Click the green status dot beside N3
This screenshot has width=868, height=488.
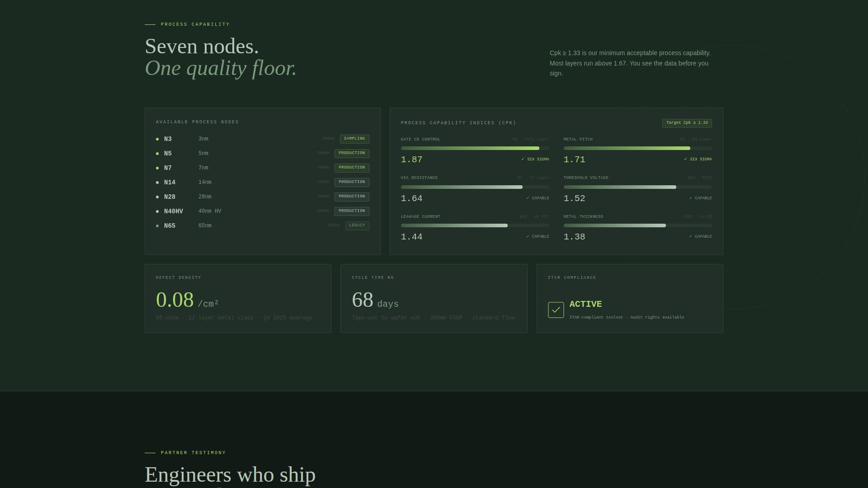pos(157,139)
